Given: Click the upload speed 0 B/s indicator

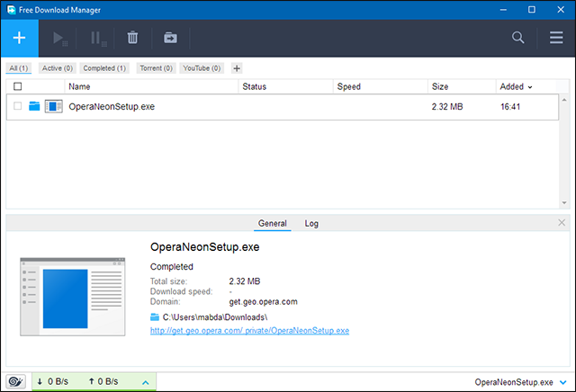Looking at the screenshot, I should pyautogui.click(x=103, y=382).
